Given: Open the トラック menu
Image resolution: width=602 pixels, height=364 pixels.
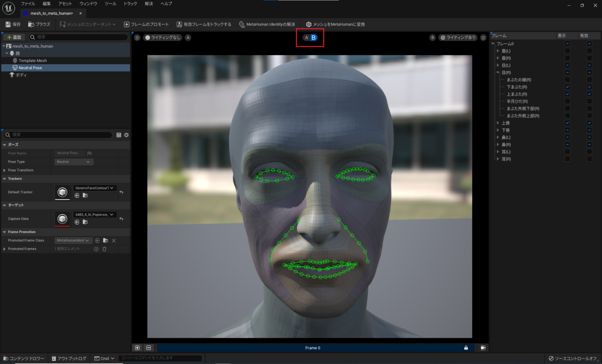Looking at the screenshot, I should pos(130,4).
